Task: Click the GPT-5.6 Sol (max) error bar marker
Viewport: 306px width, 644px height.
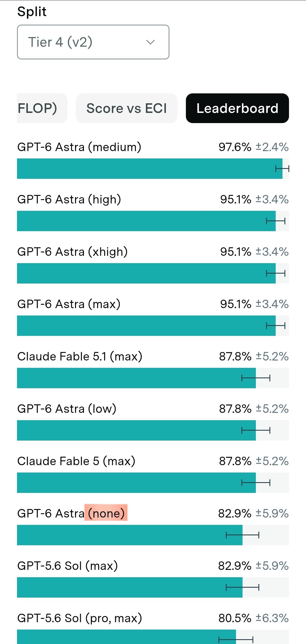Action: tap(243, 587)
